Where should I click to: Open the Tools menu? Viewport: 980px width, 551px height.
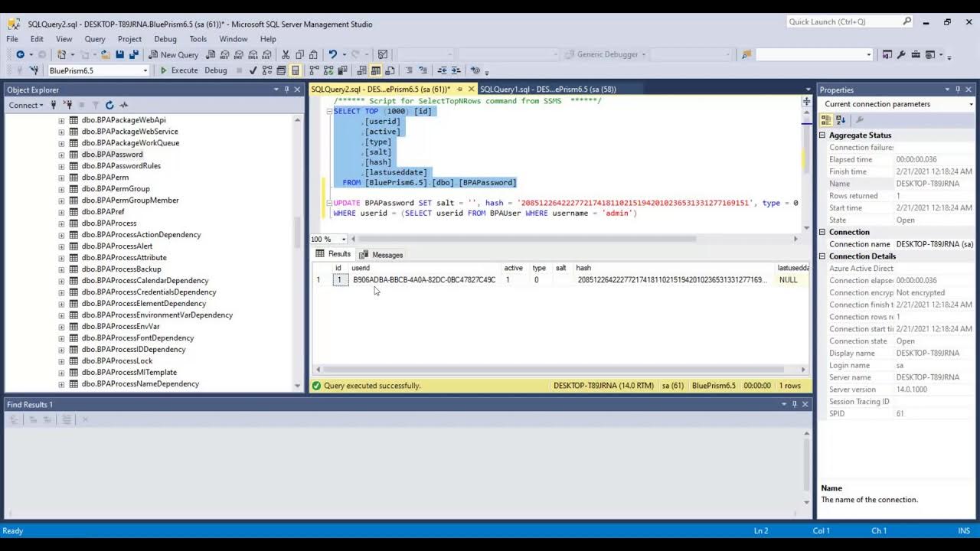click(x=198, y=39)
